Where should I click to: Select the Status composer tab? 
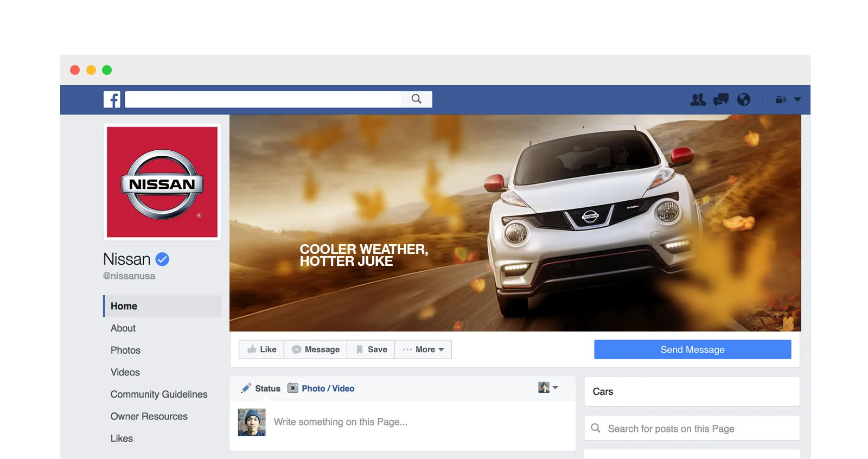coord(261,388)
